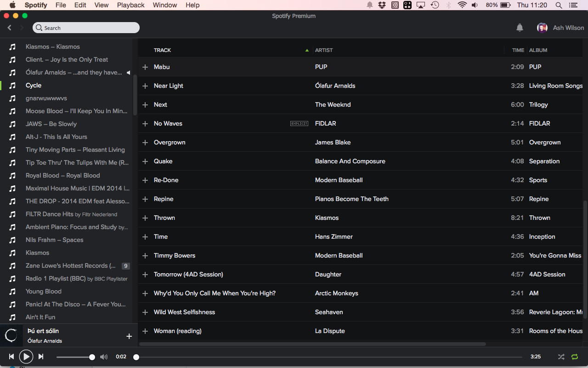Start playback with the play button
588x368 pixels.
coord(26,356)
